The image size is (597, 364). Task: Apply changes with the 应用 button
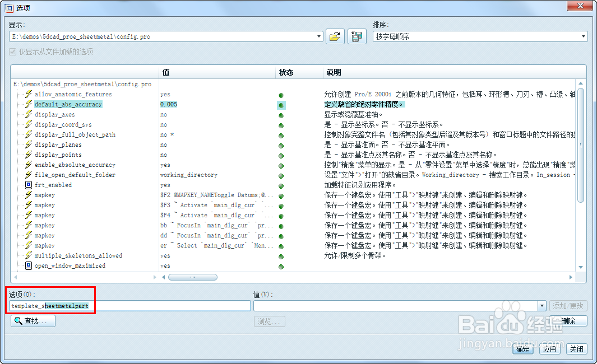pos(549,349)
